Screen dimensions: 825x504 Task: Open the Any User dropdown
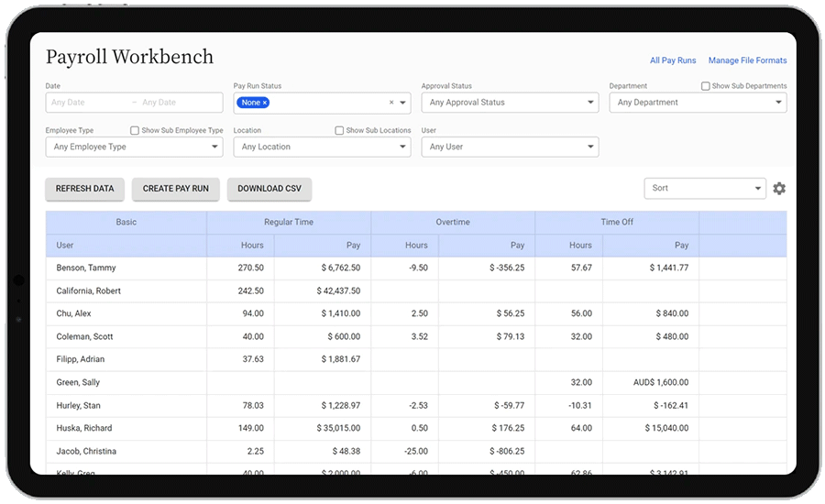click(510, 147)
